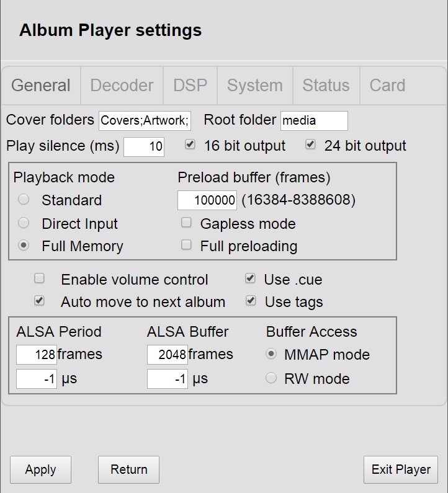The height and width of the screenshot is (493, 448).
Task: Focus the Cover folders text field
Action: [x=145, y=121]
